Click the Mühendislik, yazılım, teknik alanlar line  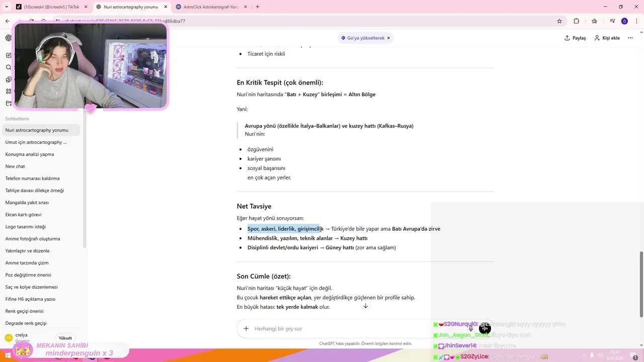point(307,238)
